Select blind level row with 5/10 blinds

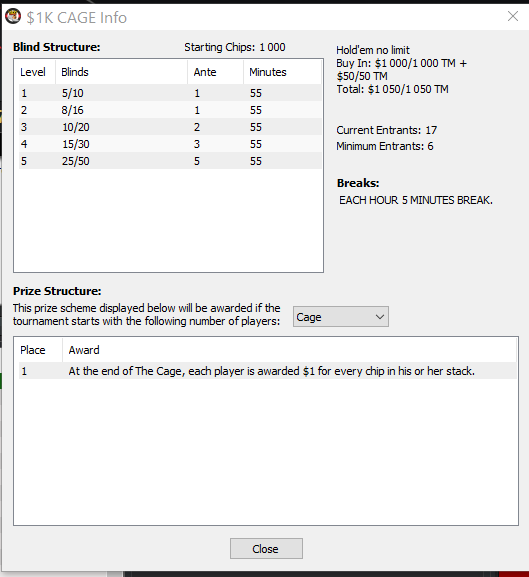pyautogui.click(x=170, y=93)
